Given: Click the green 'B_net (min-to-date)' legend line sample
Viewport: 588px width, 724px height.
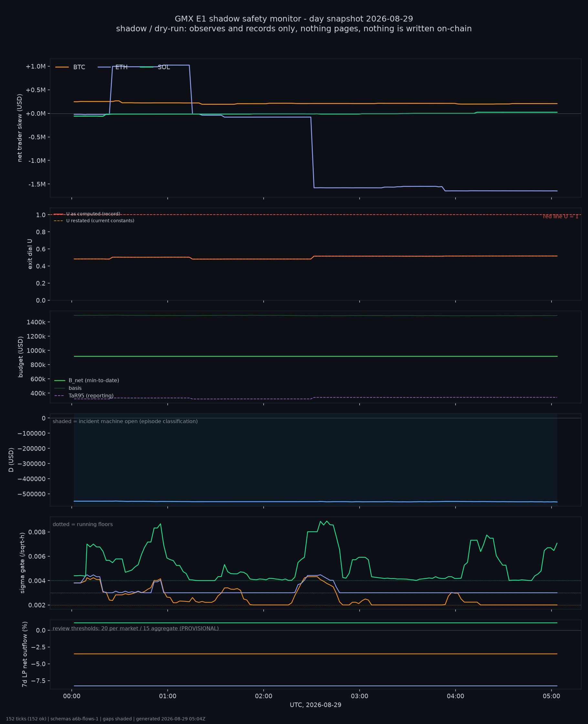Looking at the screenshot, I should pos(60,380).
